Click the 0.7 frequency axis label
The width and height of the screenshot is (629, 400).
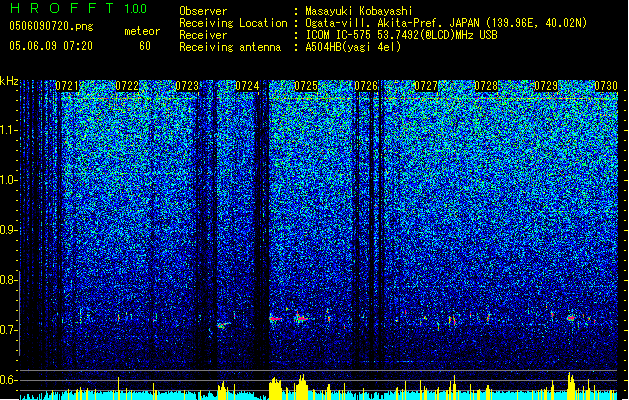[9, 330]
